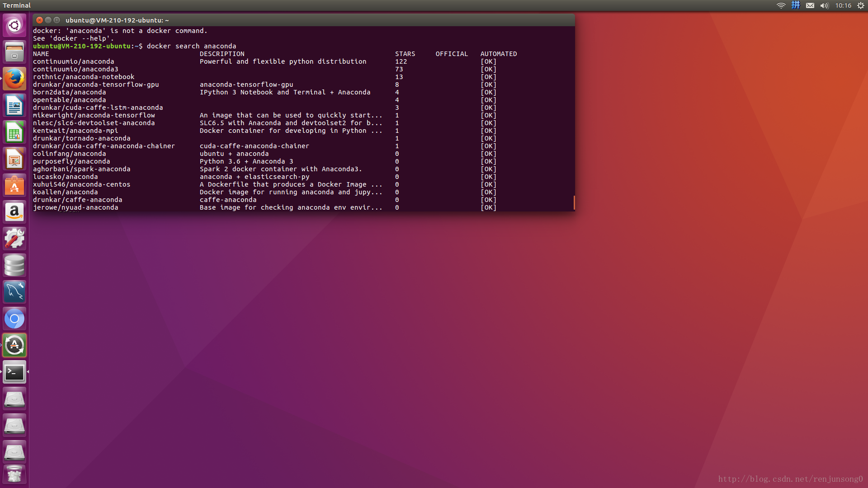Image resolution: width=868 pixels, height=488 pixels.
Task: Open the mail envelope messaging indicator
Action: (810, 5)
